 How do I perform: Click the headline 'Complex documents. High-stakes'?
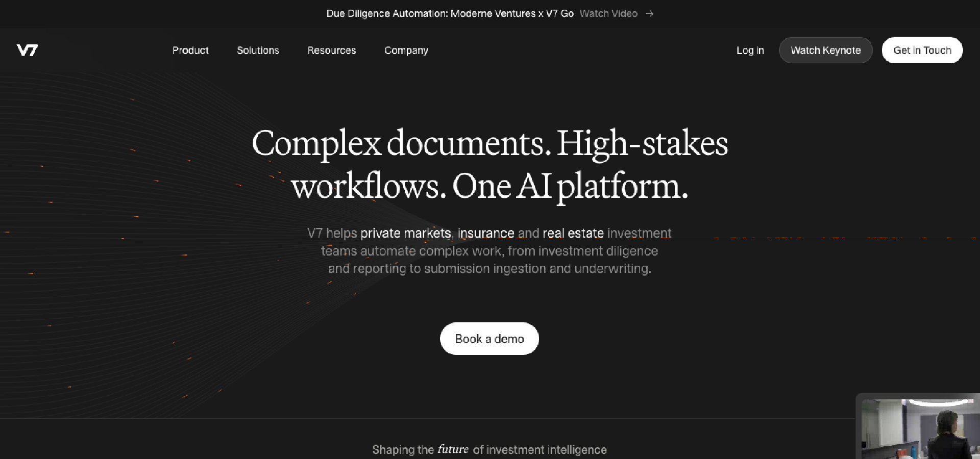[489, 143]
